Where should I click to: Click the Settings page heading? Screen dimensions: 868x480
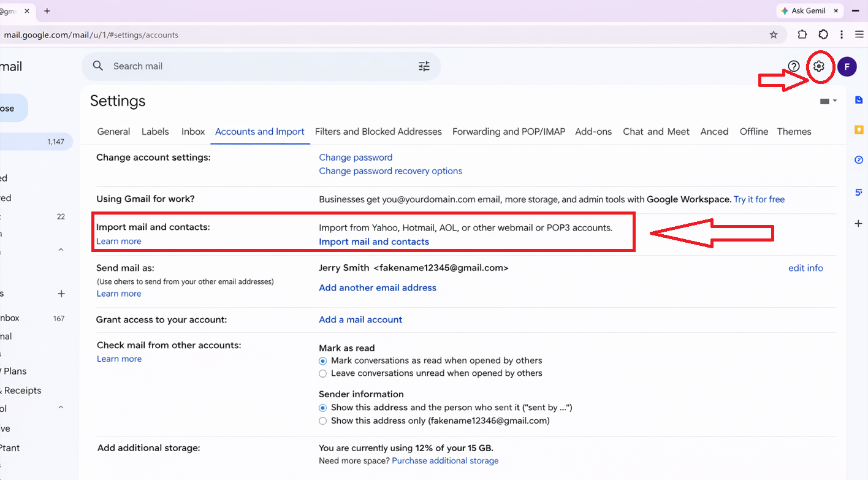(x=118, y=101)
